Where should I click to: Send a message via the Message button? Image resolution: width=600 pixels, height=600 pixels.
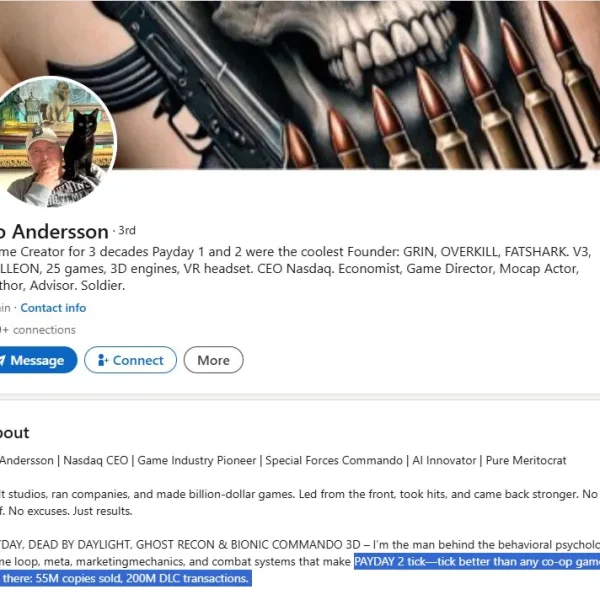point(38,360)
